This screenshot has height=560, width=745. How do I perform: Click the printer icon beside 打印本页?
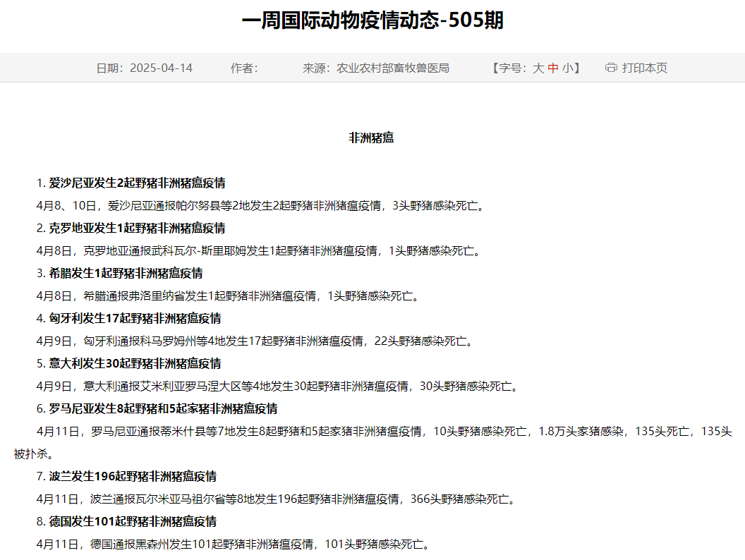tap(611, 68)
